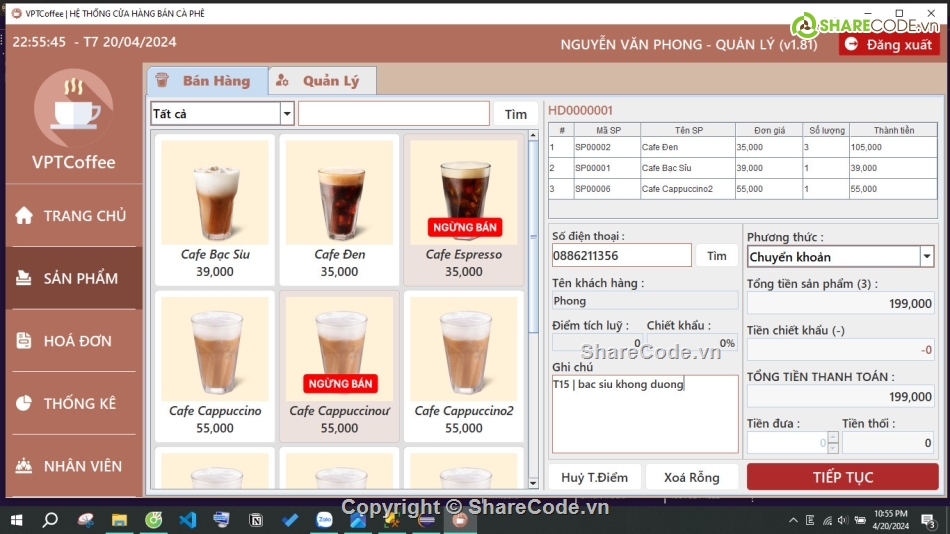Open File Explorer from the taskbar
Viewport: 950px width, 534px height.
[x=119, y=520]
